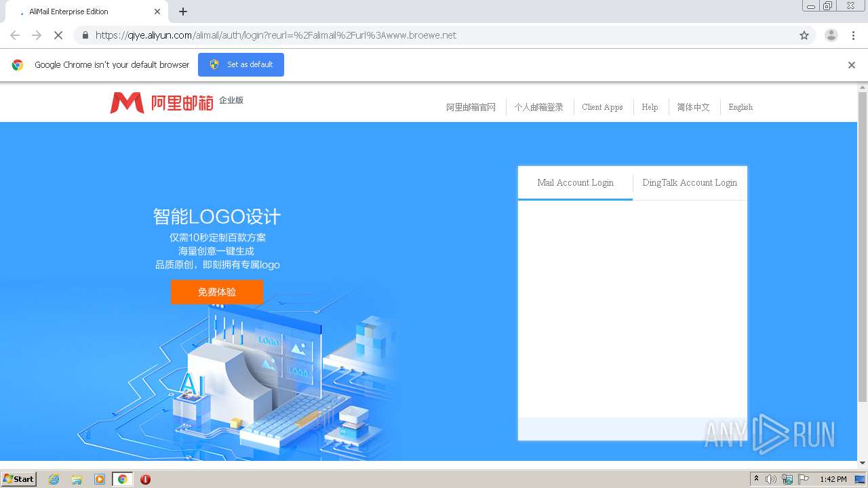Dismiss the default browser notification bar
The image size is (868, 488).
852,65
